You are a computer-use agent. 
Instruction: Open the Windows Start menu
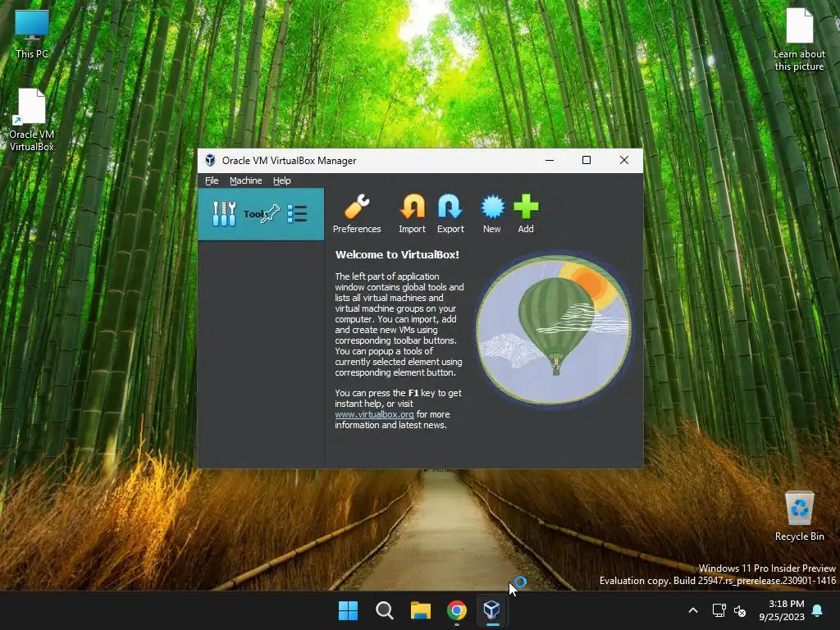click(348, 610)
